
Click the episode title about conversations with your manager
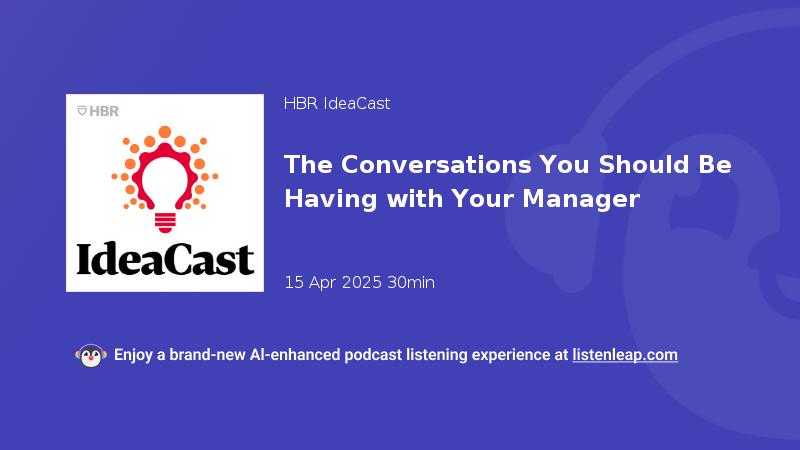pos(508,181)
